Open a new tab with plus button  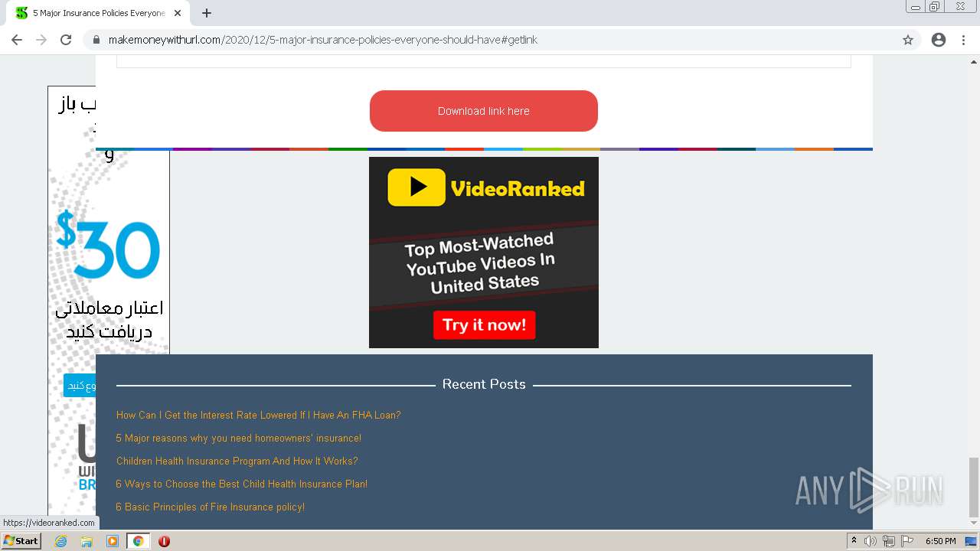[207, 13]
